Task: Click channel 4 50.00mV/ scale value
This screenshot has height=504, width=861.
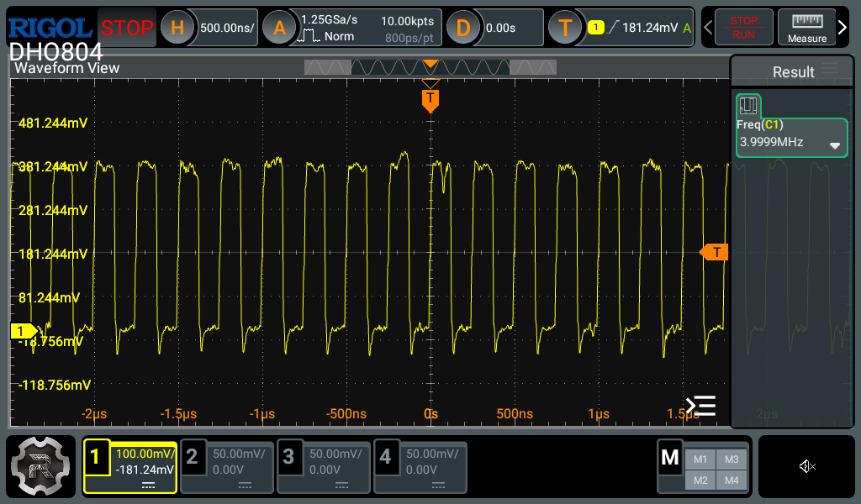Action: click(x=432, y=454)
